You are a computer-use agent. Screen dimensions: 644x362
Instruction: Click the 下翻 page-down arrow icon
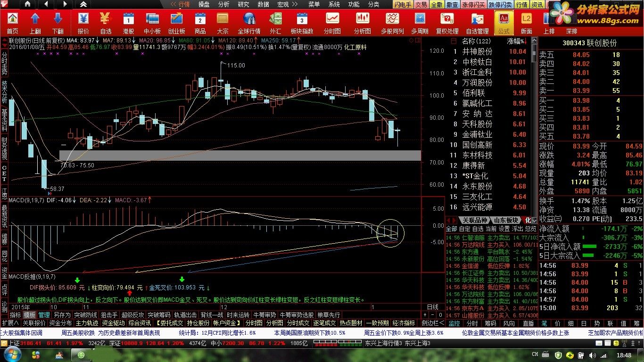point(58,23)
